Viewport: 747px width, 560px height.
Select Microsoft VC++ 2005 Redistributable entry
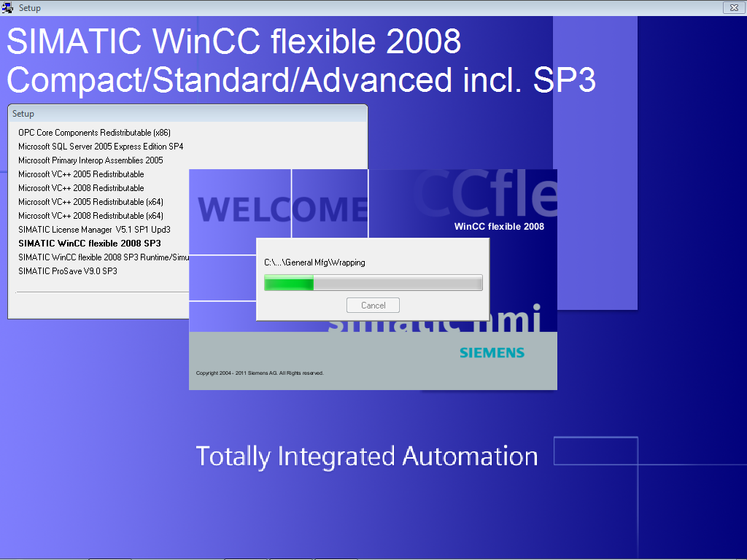coord(81,174)
